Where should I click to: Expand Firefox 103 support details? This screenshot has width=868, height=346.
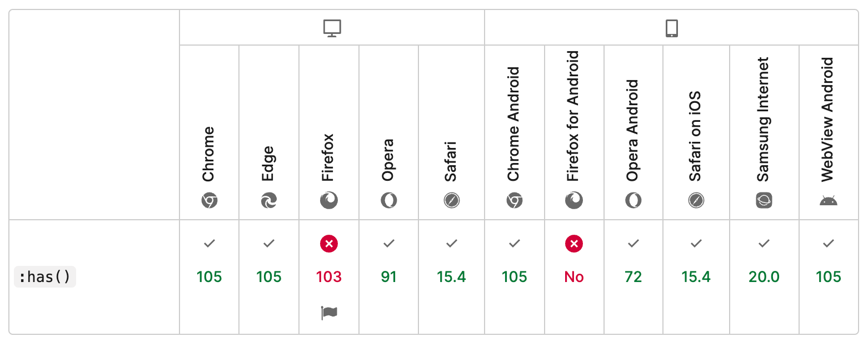tap(329, 276)
